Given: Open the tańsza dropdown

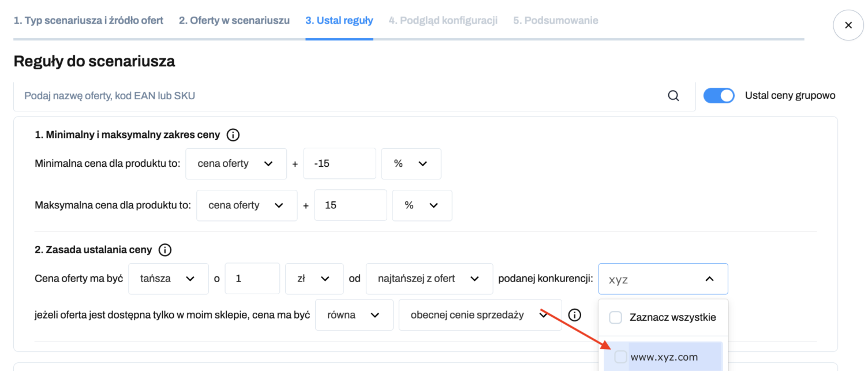Looking at the screenshot, I should coord(169,279).
